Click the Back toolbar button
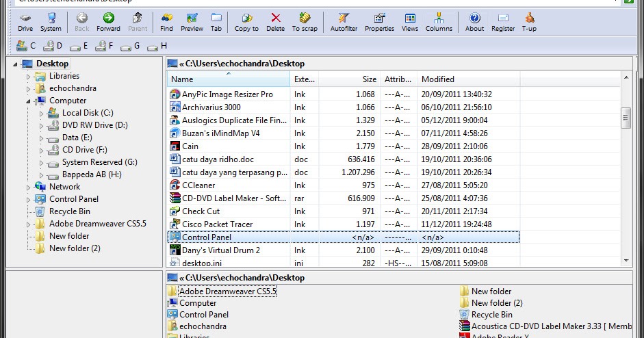This screenshot has height=338, width=644. [81, 22]
